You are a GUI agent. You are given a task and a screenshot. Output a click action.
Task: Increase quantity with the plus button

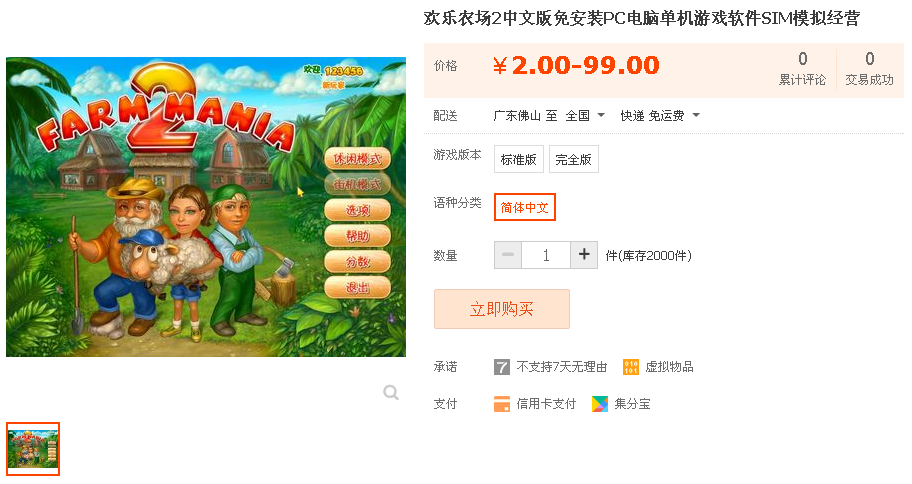pyautogui.click(x=584, y=255)
